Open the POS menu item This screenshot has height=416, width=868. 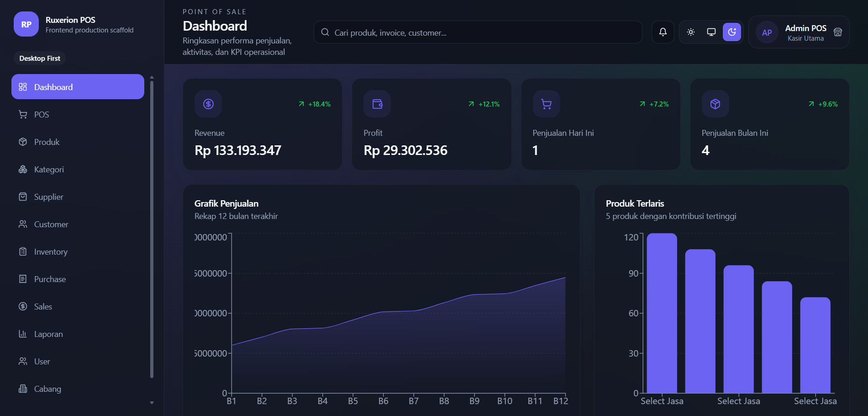click(78, 114)
